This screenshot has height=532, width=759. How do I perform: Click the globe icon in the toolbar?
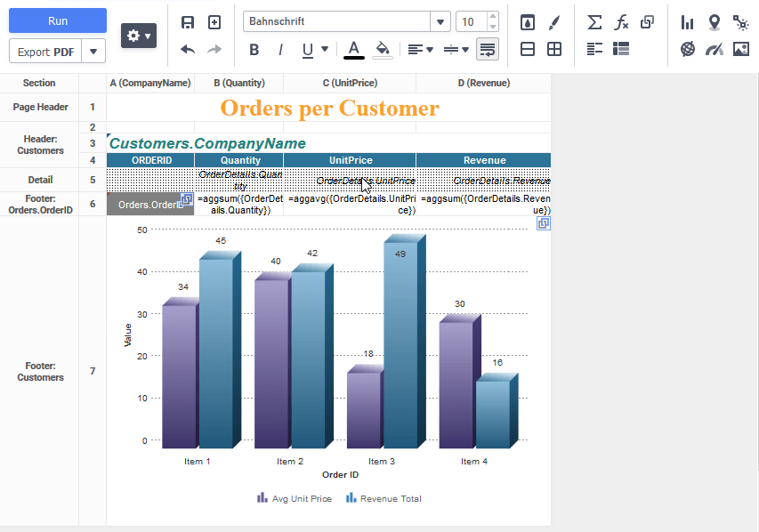(687, 49)
